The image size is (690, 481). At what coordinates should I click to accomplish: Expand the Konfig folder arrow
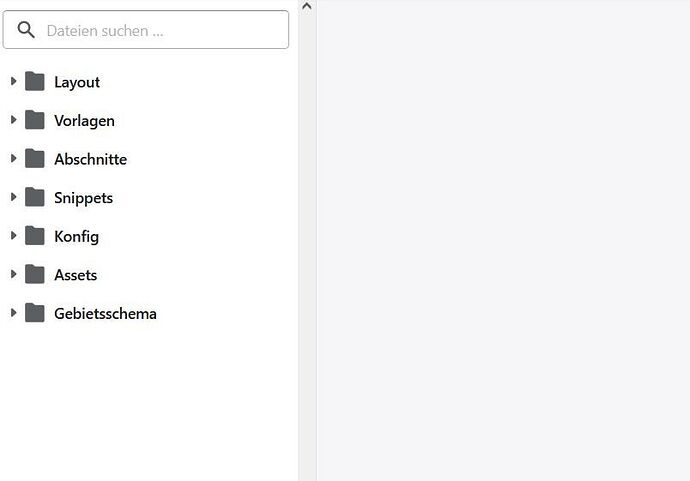pyautogui.click(x=13, y=236)
